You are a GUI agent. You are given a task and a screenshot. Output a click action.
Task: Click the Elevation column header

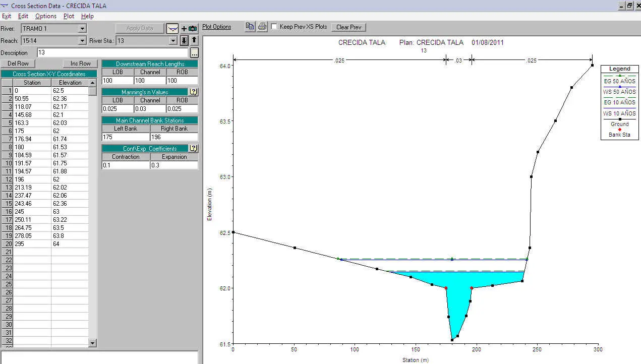coord(70,82)
